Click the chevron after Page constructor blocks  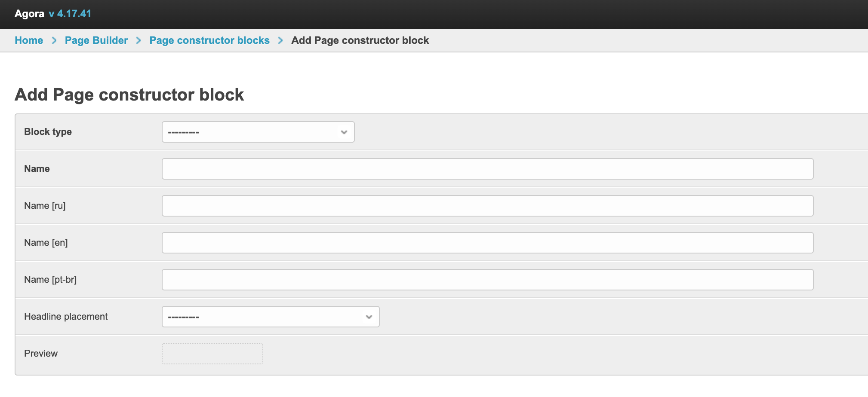click(x=280, y=40)
